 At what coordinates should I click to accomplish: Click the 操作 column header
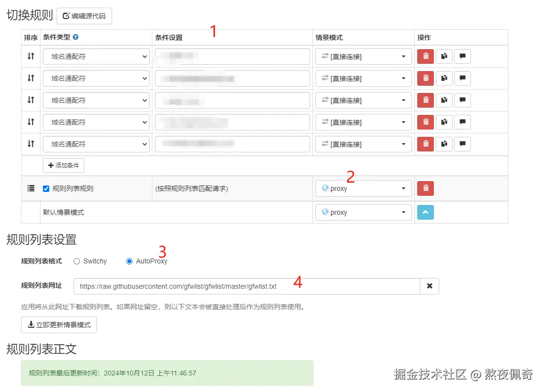pos(424,37)
